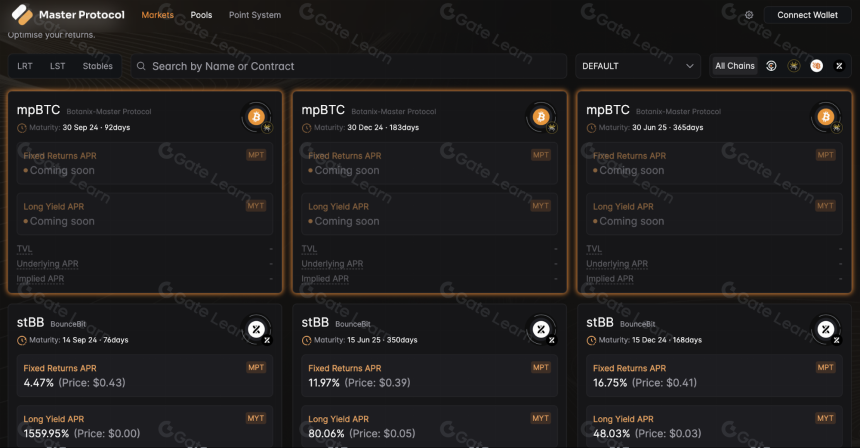860x448 pixels.
Task: Open Fixed Returns APR 16.75% on stBB card
Action: (x=714, y=376)
